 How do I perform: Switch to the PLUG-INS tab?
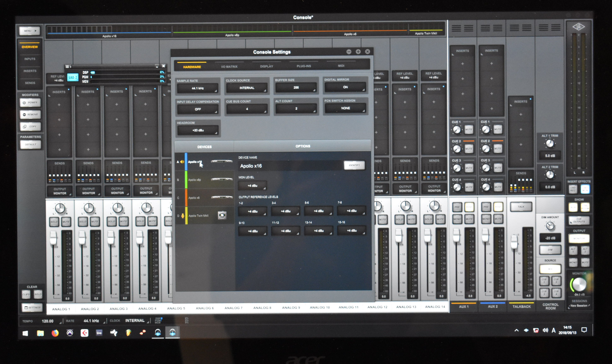pyautogui.click(x=303, y=66)
